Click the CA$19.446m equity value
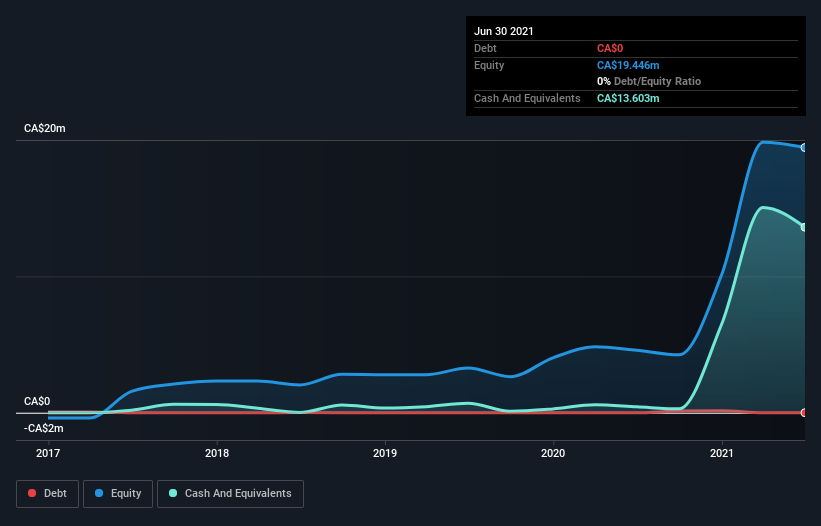The image size is (821, 526). click(x=628, y=65)
